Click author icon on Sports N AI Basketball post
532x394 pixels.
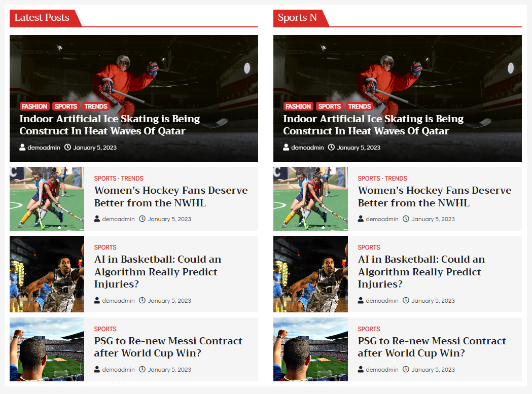[x=361, y=300]
